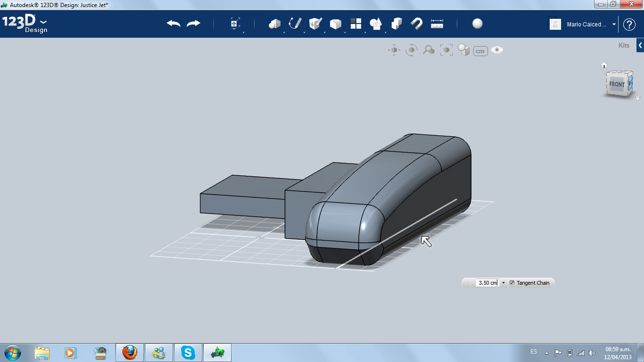Open the Combine tool menu

click(396, 24)
